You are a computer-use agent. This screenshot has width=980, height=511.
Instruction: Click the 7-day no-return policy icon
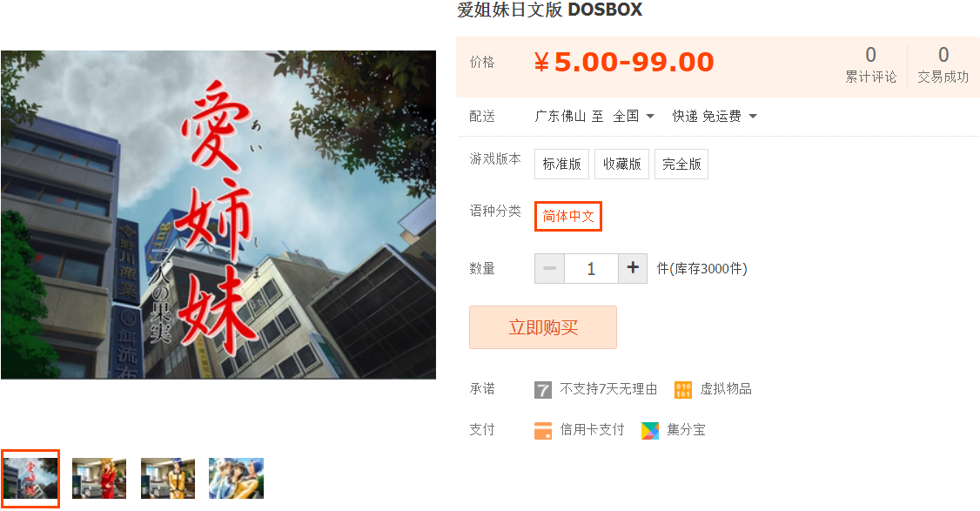542,390
